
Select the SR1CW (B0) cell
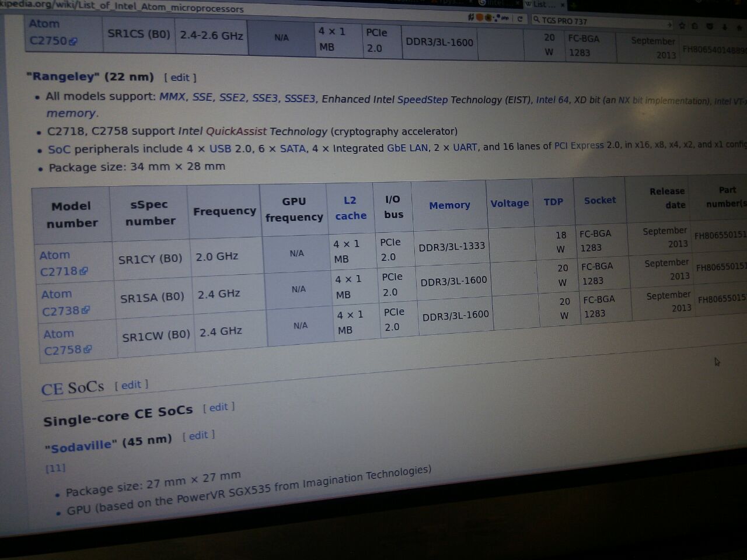(156, 335)
